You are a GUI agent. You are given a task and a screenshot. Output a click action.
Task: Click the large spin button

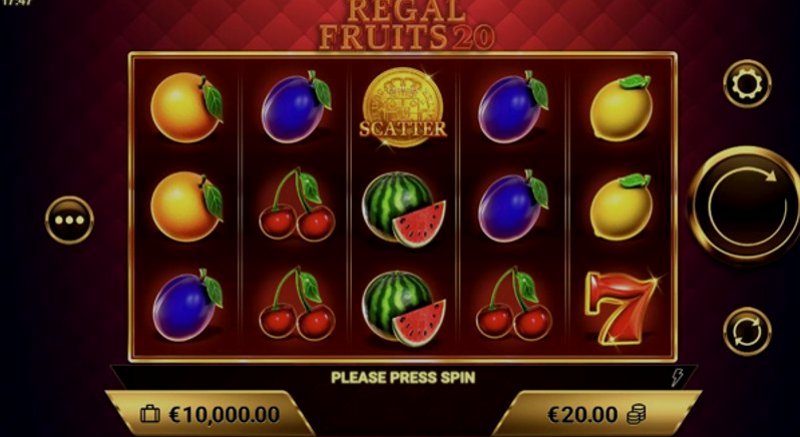(x=747, y=205)
